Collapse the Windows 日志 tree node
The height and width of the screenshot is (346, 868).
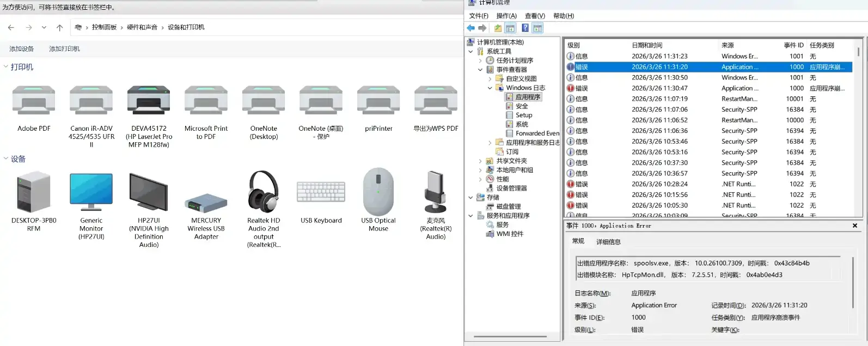tap(490, 88)
